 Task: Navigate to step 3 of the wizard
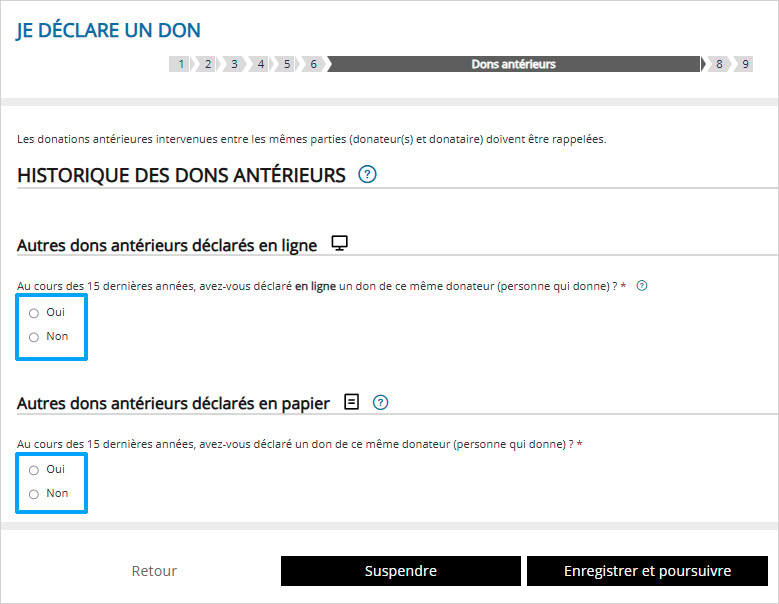click(x=233, y=64)
